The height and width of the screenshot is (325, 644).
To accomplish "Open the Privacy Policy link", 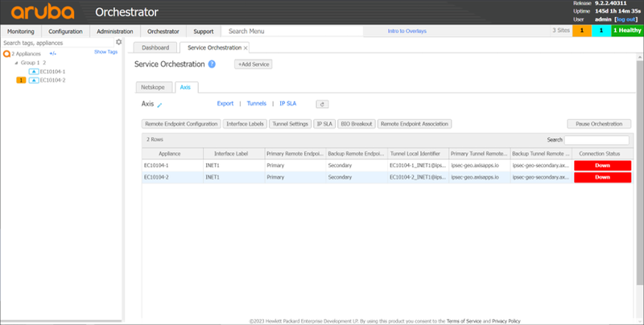I will coord(506,321).
